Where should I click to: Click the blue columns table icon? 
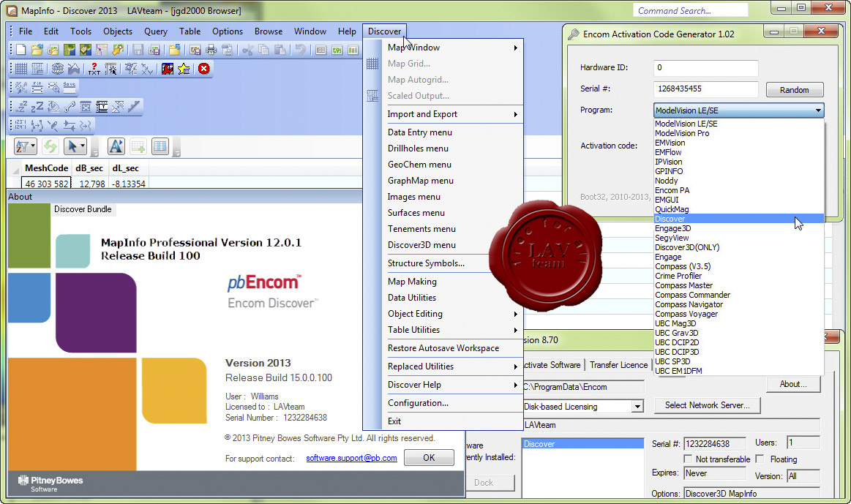(160, 146)
